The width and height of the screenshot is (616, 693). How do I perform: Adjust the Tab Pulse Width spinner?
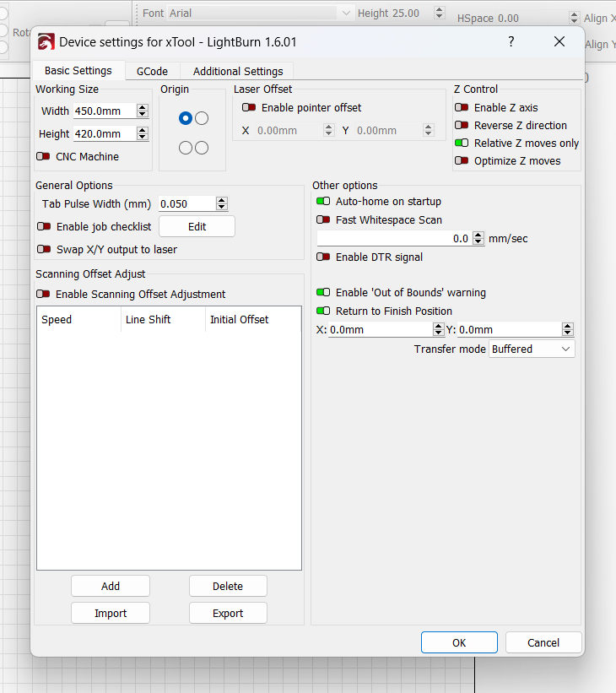(x=222, y=203)
